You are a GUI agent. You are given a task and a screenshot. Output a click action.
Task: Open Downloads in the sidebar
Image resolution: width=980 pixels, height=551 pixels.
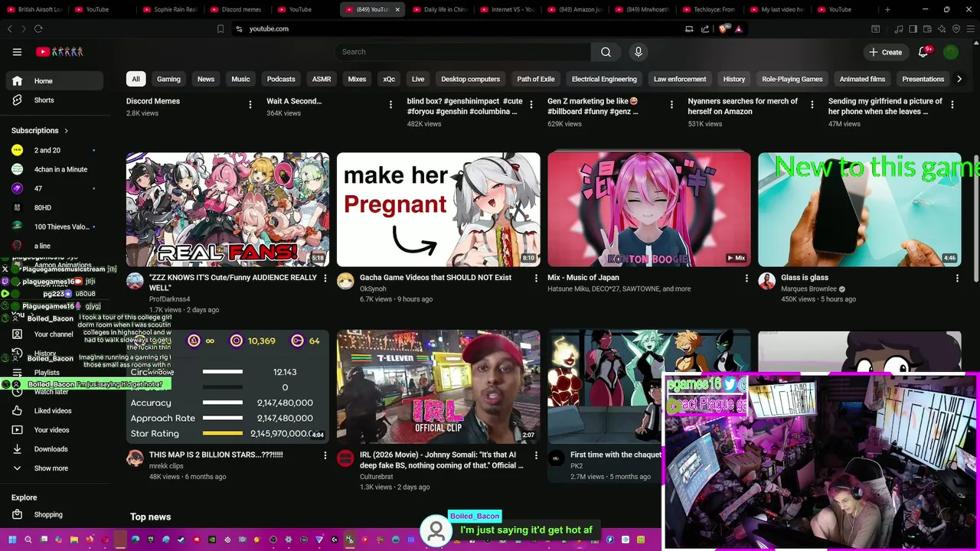tap(54, 449)
